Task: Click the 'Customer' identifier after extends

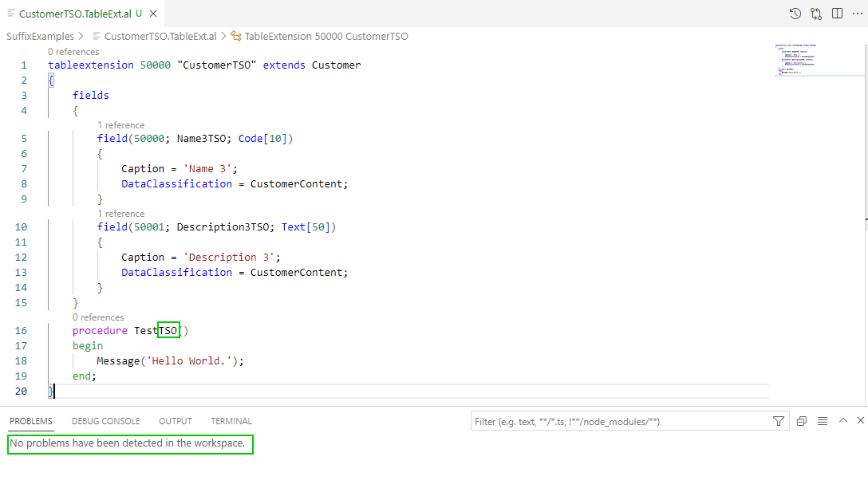Action: point(336,65)
